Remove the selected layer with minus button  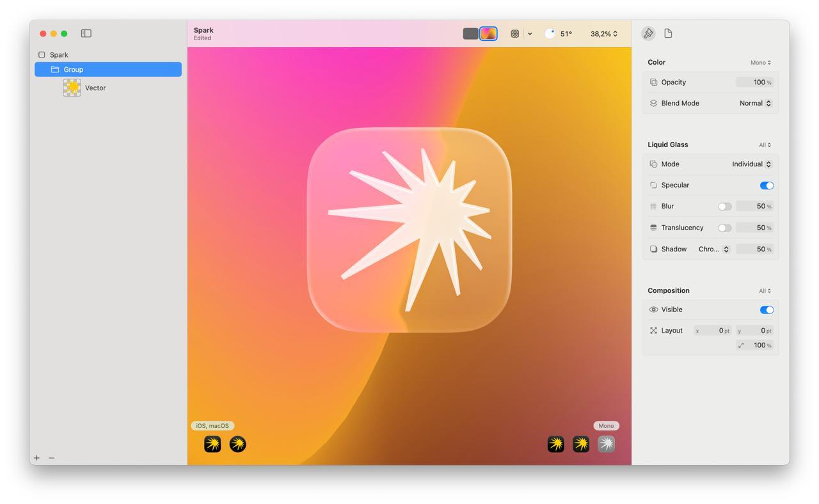click(52, 458)
